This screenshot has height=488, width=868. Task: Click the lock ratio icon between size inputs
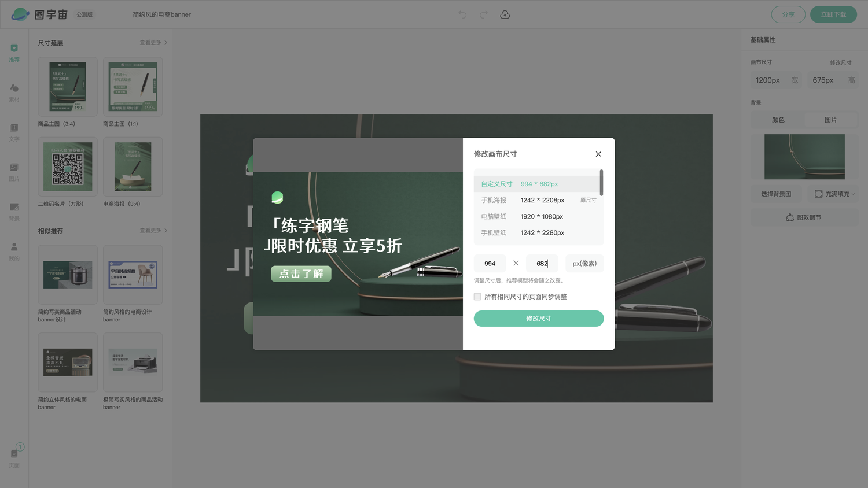coord(516,263)
